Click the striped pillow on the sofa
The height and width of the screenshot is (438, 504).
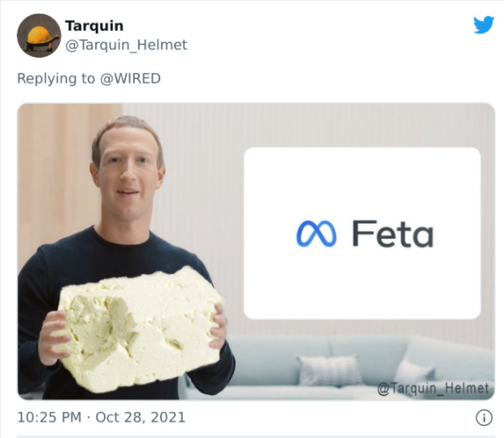coord(329,371)
